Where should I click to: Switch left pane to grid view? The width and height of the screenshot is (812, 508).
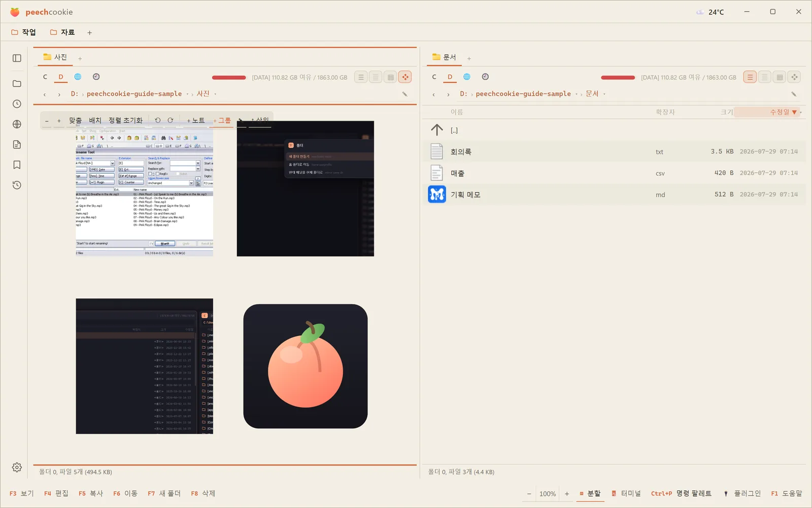390,77
